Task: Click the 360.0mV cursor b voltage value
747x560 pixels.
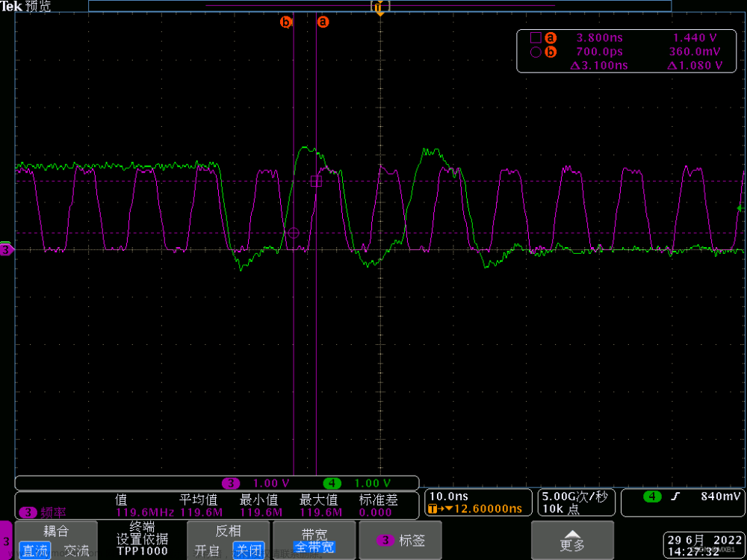Action: [696, 52]
